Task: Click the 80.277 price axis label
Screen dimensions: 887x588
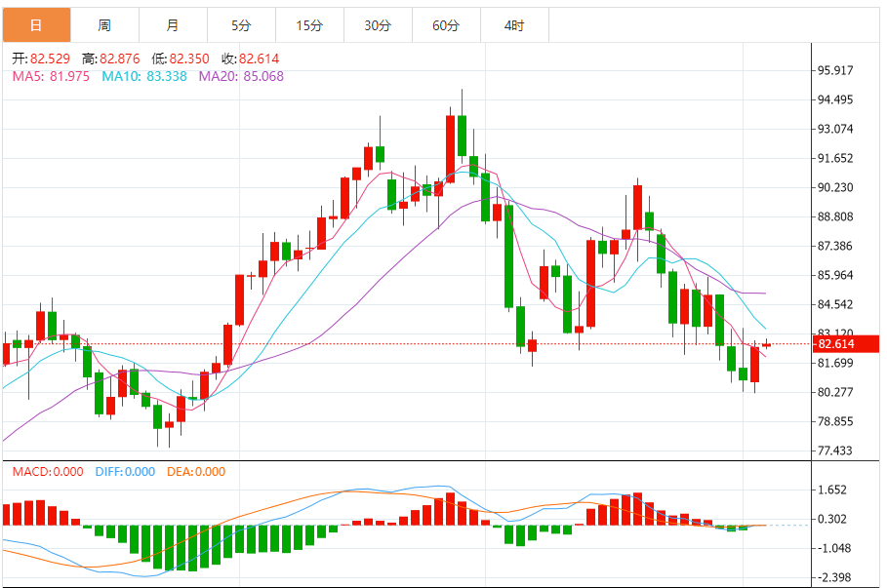Action: click(835, 392)
